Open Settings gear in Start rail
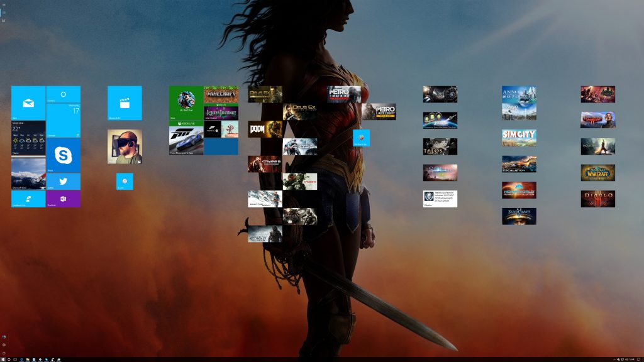This screenshot has width=644, height=362. 4,345
